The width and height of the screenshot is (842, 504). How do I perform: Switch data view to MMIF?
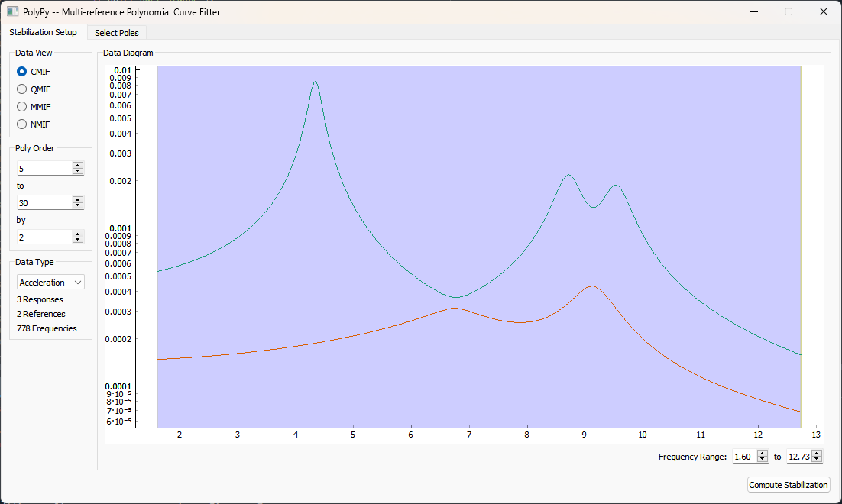tap(22, 106)
